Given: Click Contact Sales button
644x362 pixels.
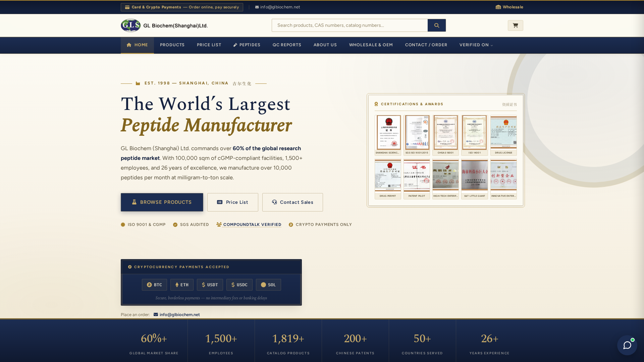Looking at the screenshot, I should (x=292, y=202).
